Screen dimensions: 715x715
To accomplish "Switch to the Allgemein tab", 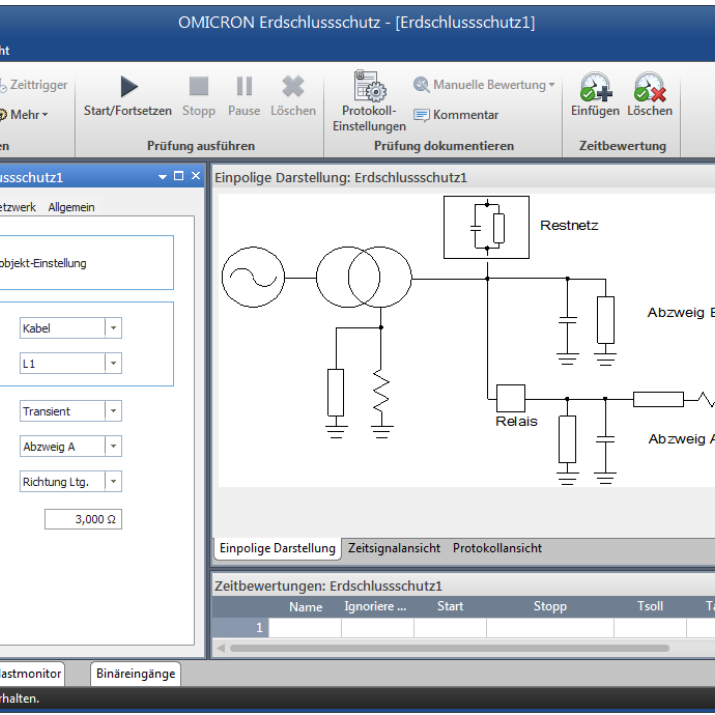I will tap(71, 207).
